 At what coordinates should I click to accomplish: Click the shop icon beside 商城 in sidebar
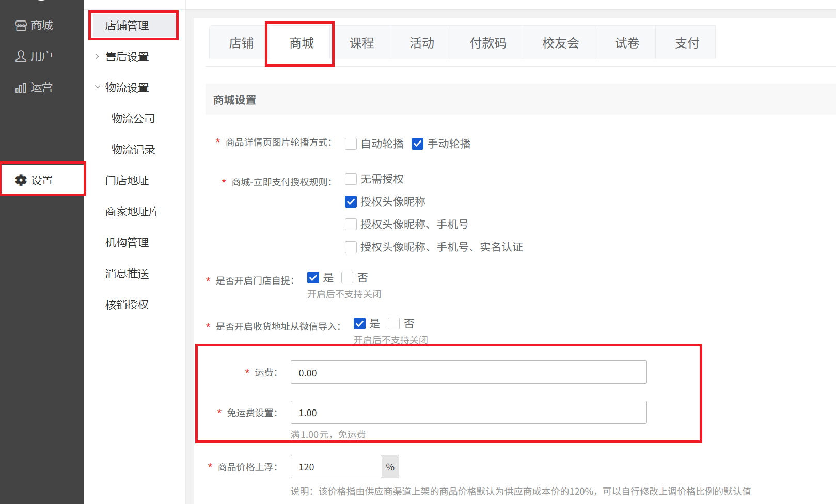[21, 25]
